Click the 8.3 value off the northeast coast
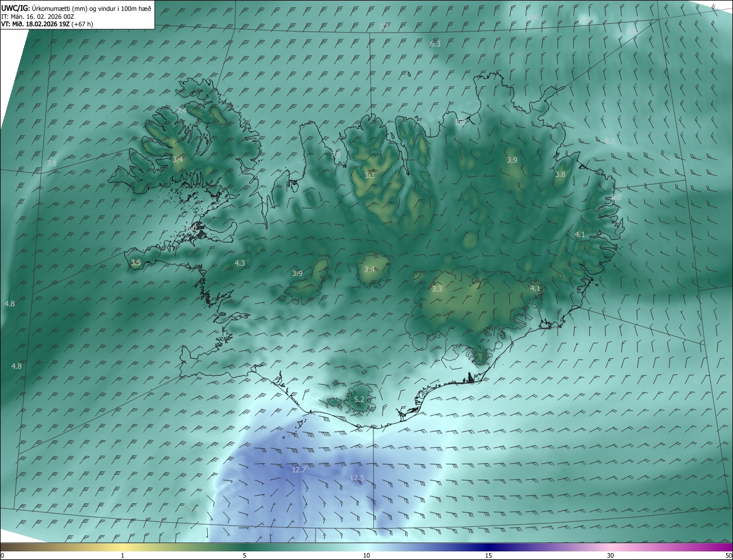Screen dimensions: 733x560 [610, 141]
